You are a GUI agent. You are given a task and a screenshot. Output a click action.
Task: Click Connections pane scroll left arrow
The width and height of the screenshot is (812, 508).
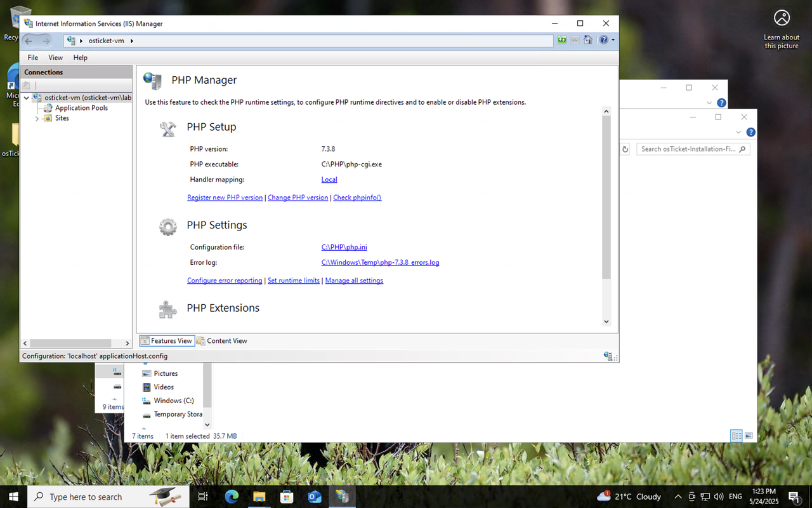coord(25,344)
